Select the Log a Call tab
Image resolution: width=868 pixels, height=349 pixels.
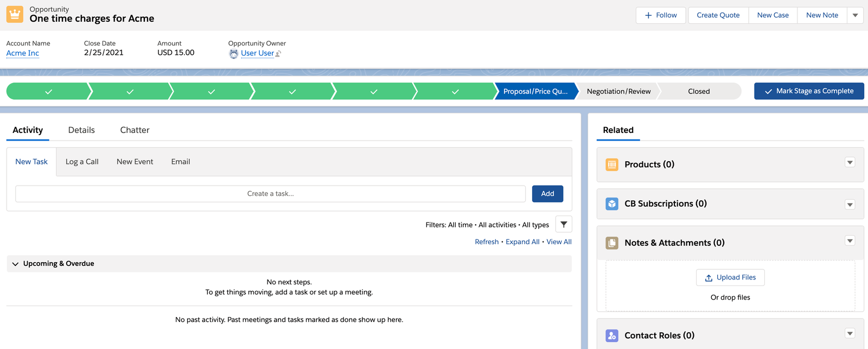[82, 162]
